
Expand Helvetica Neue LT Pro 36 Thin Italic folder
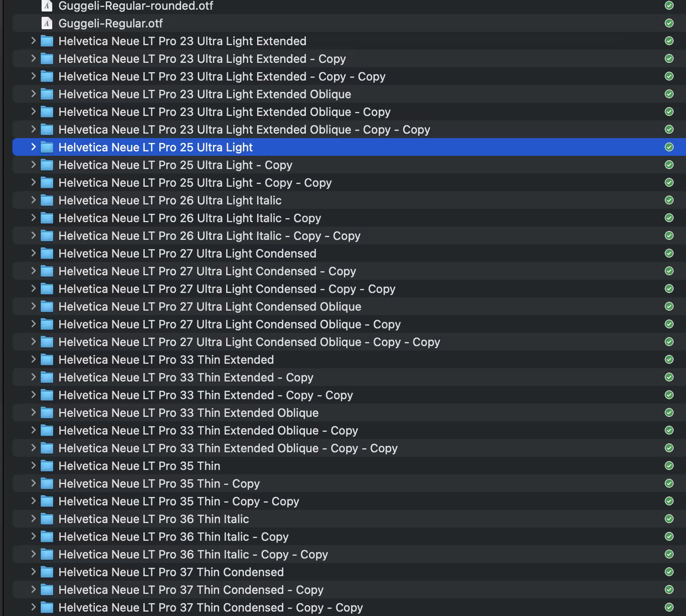point(33,519)
